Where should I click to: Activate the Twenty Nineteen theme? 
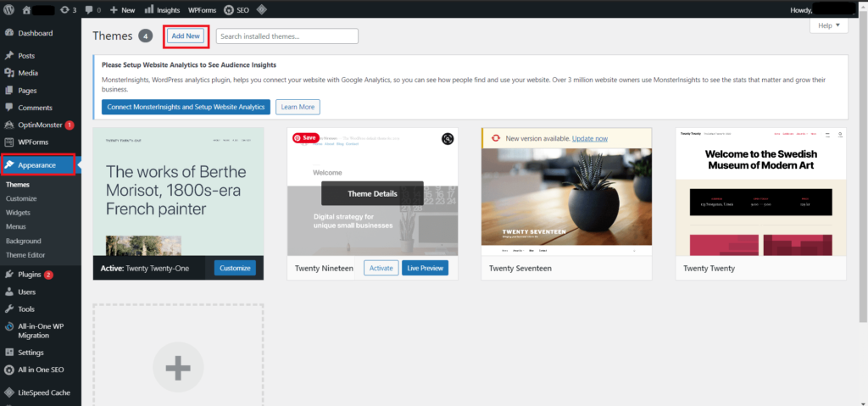[381, 268]
